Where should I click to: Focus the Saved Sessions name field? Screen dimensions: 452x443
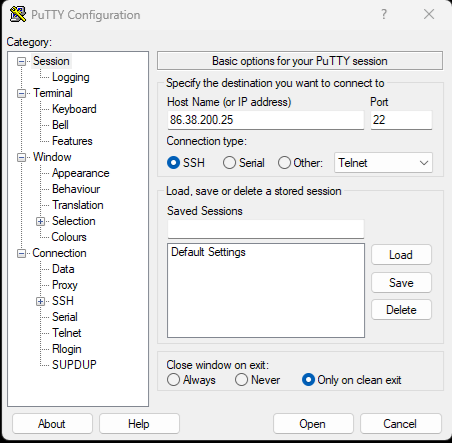coord(266,229)
